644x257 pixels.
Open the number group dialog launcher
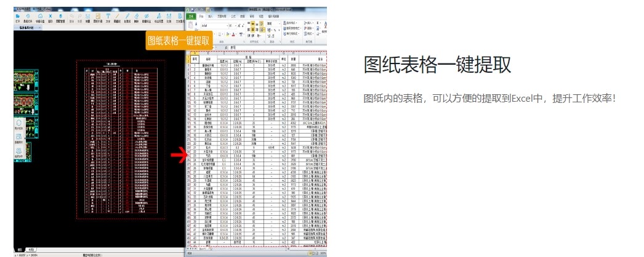pos(280,42)
